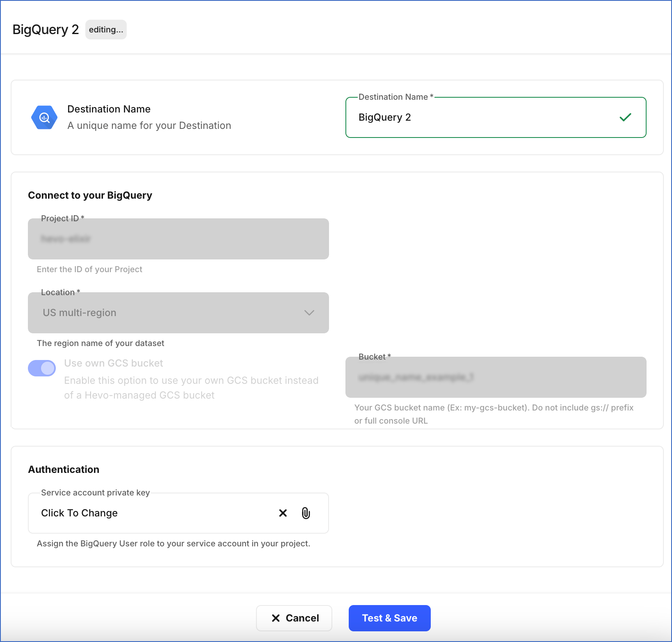Screen dimensions: 672x642
Task: Click the Assign BigQuery User role note
Action: tap(174, 543)
